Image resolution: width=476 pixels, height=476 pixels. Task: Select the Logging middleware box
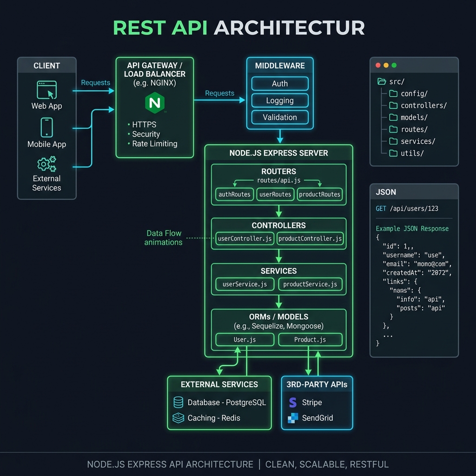pos(280,100)
